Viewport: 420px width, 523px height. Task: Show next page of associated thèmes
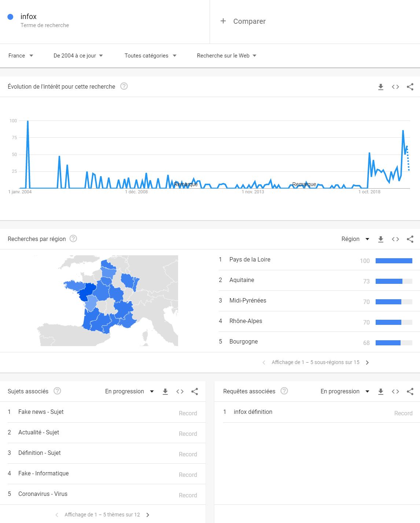[x=148, y=515]
